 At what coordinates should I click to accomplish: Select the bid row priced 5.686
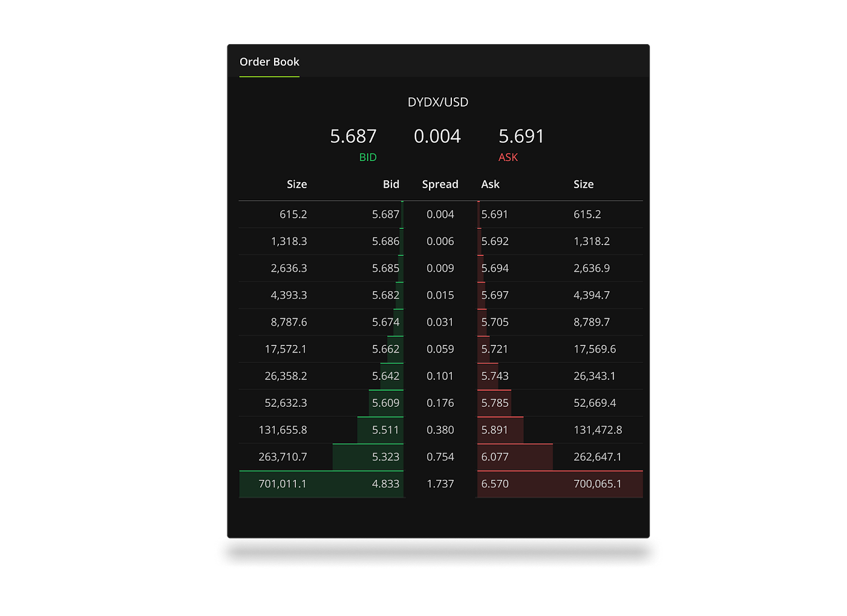[385, 241]
